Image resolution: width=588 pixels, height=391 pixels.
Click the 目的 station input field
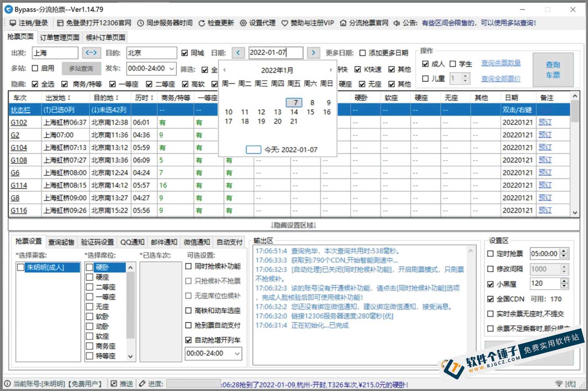pos(152,53)
